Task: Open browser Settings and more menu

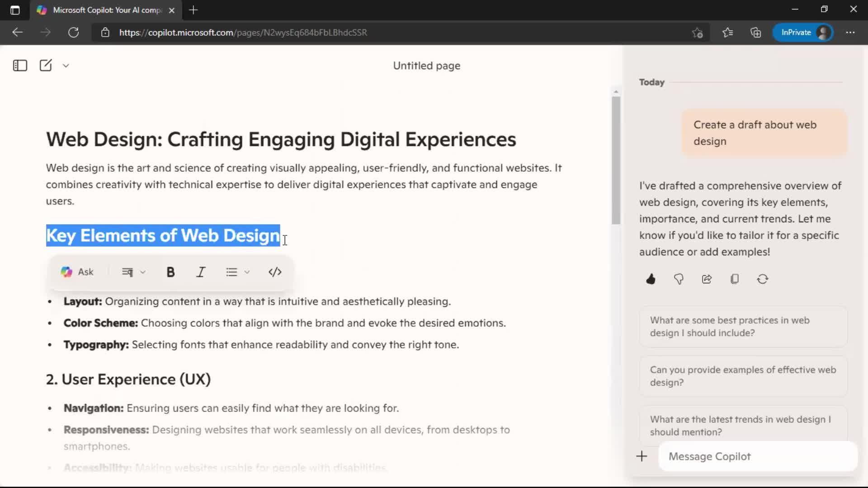Action: click(x=850, y=33)
